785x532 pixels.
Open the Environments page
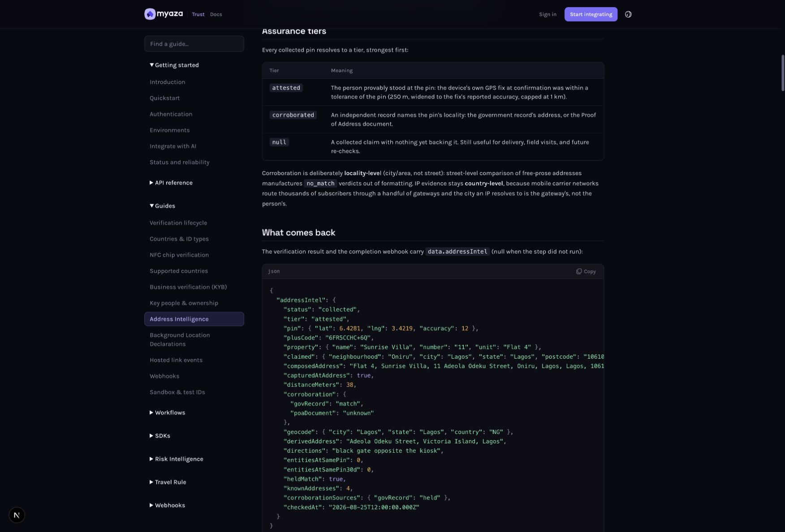pyautogui.click(x=170, y=130)
